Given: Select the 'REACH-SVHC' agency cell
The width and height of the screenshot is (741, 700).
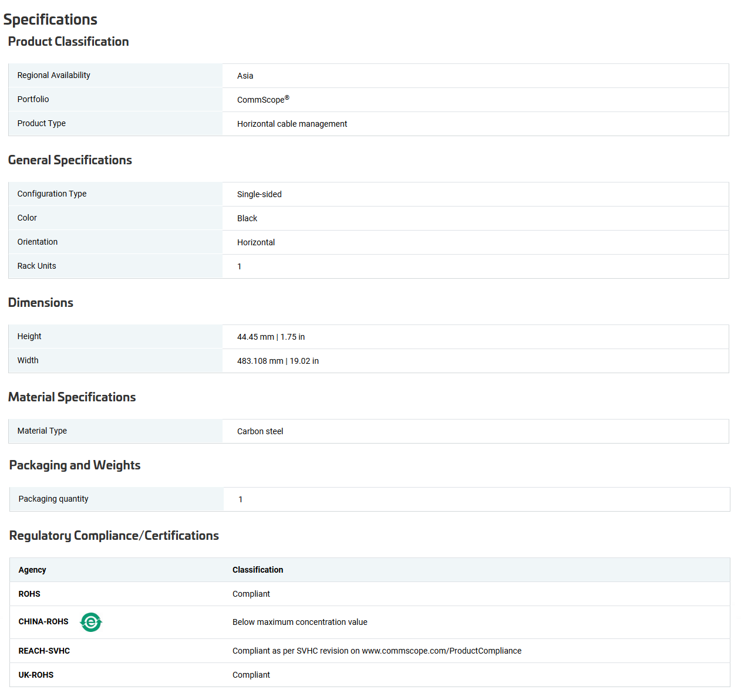Looking at the screenshot, I should pos(44,651).
